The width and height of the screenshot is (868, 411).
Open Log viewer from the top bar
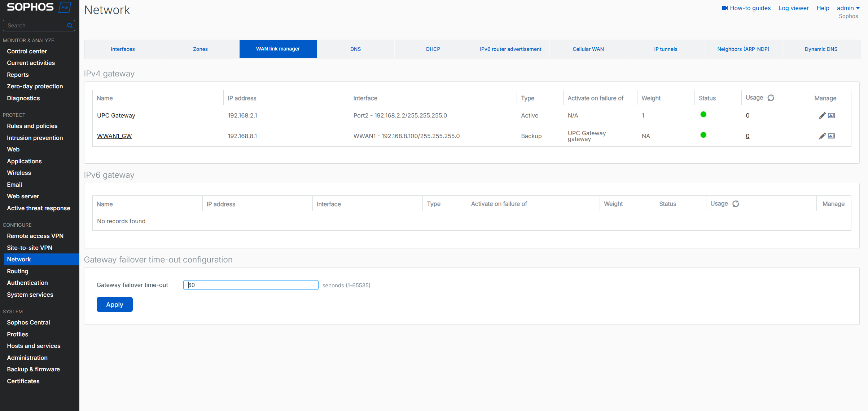793,8
